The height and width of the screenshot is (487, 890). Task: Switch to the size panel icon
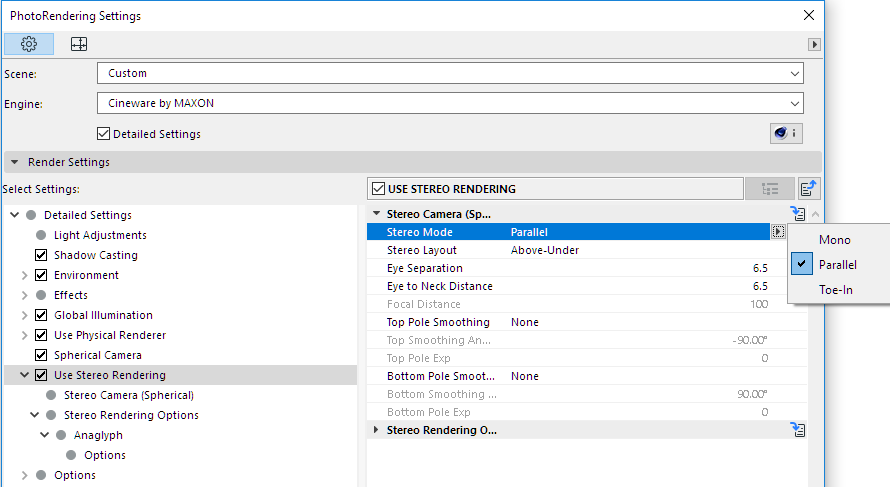pos(79,44)
